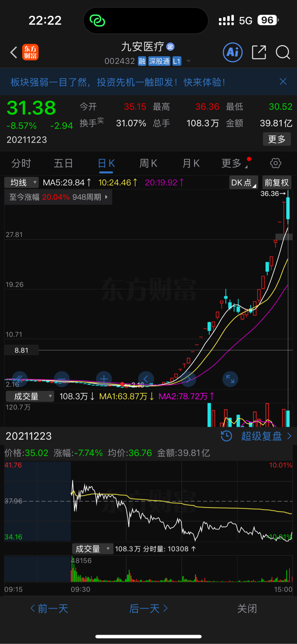Tap 关闭 to close panel
The width and height of the screenshot is (297, 644).
pos(247,609)
